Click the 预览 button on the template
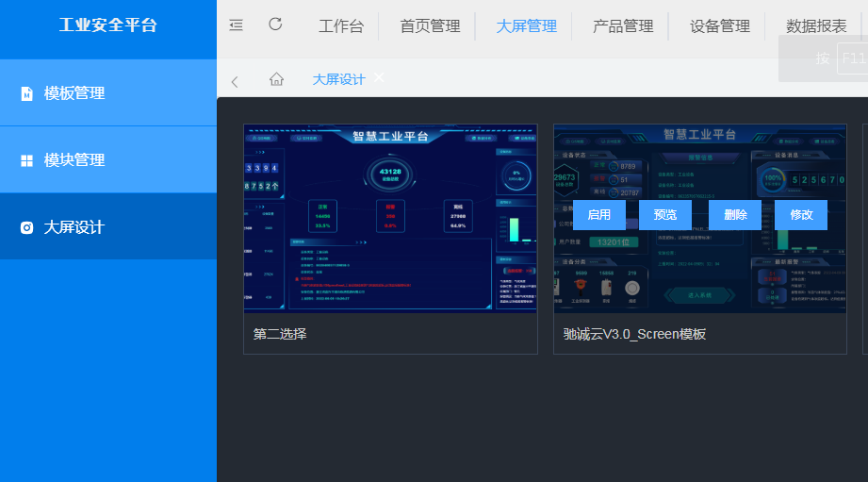 click(x=664, y=215)
